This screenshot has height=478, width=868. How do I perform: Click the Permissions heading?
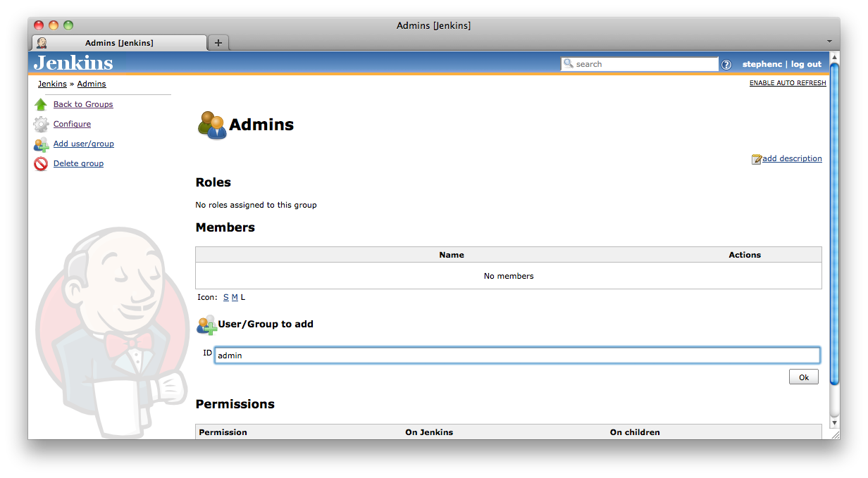[235, 404]
